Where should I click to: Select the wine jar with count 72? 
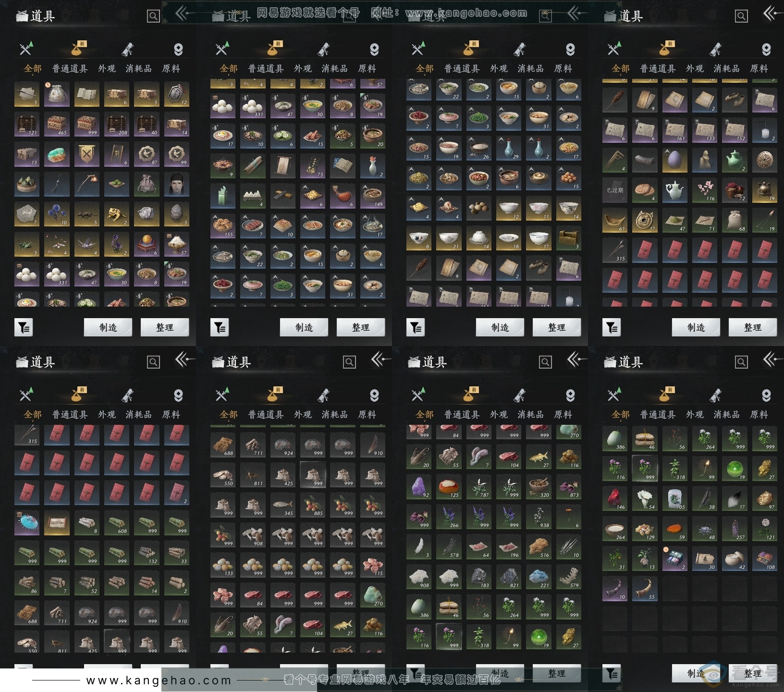735,190
